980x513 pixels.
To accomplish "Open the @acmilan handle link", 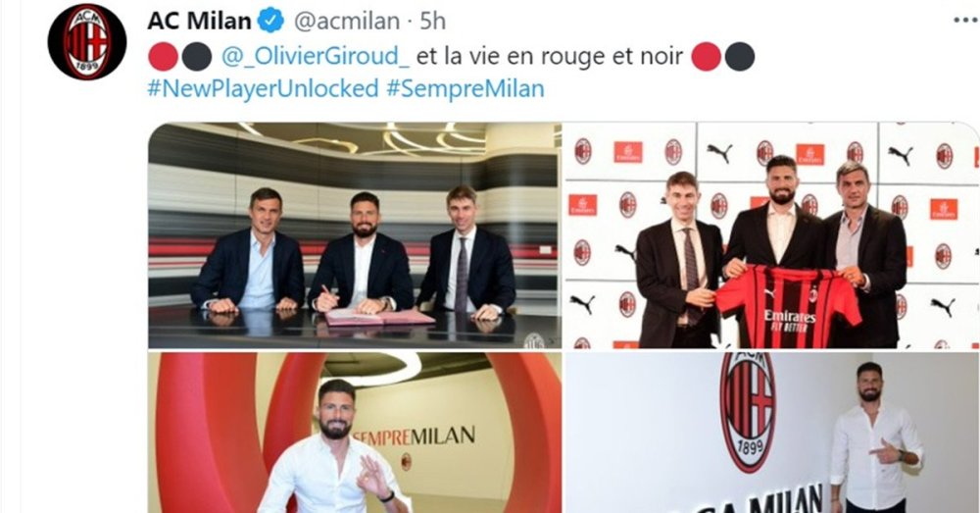I will (347, 22).
